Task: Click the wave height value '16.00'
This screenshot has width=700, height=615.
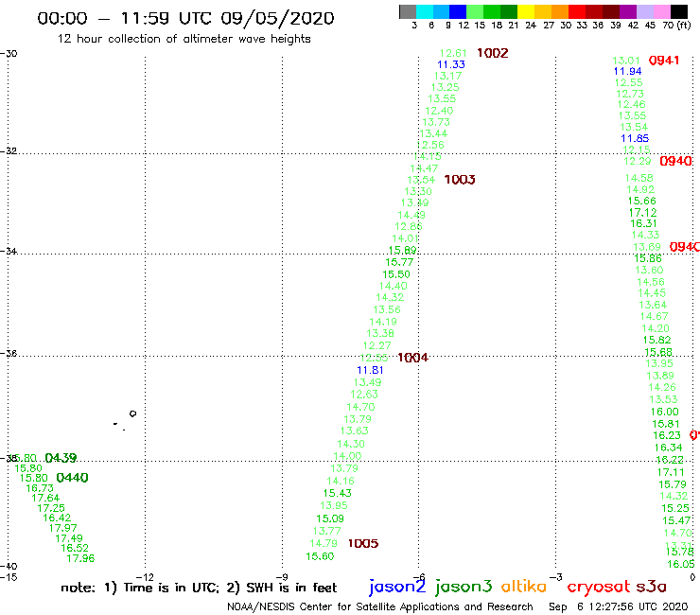Action: tap(665, 412)
